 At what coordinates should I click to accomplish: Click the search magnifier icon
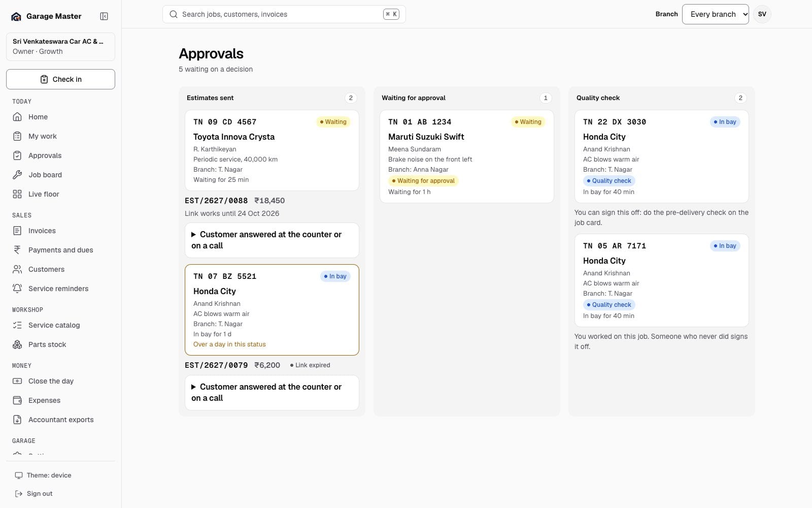[x=174, y=14]
